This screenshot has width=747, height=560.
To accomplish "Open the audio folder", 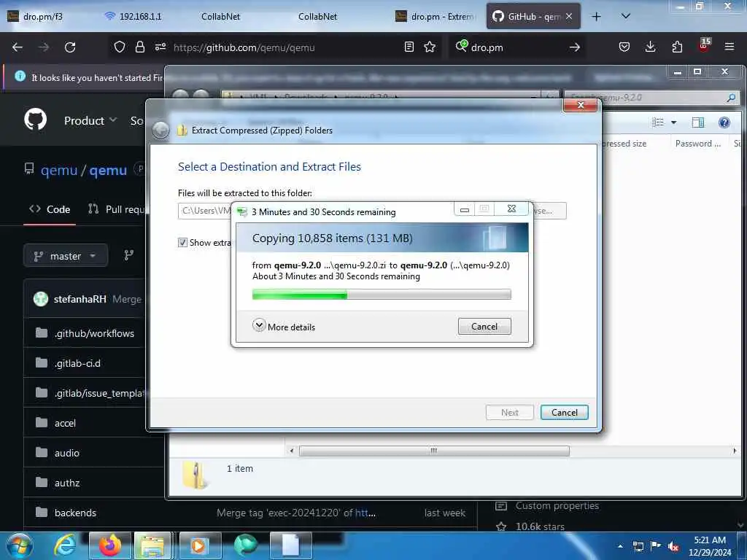I will tap(66, 454).
